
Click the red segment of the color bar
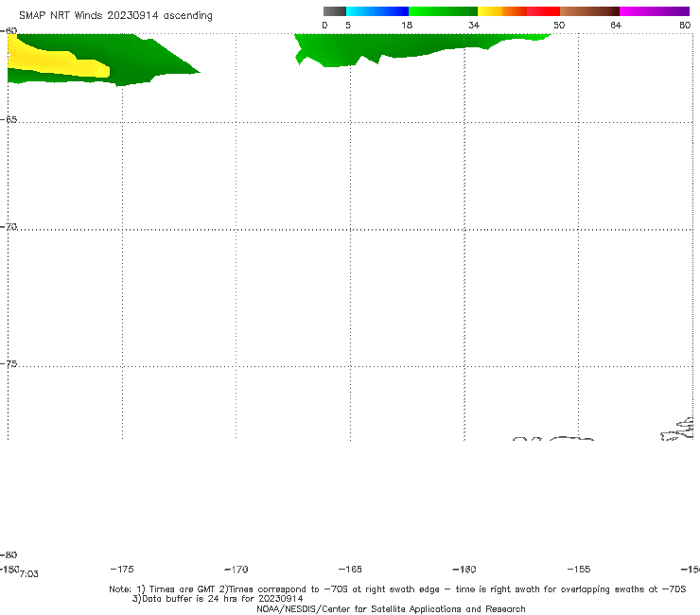click(543, 11)
